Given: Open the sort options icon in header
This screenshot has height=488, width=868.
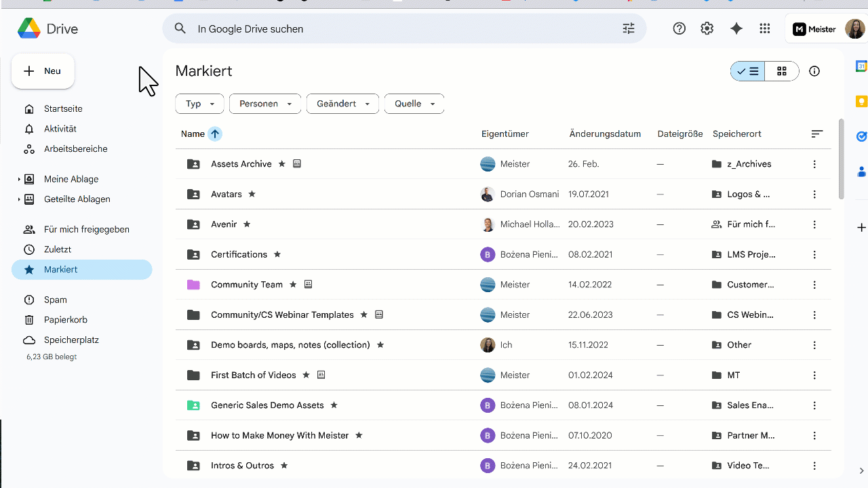Looking at the screenshot, I should click(817, 134).
